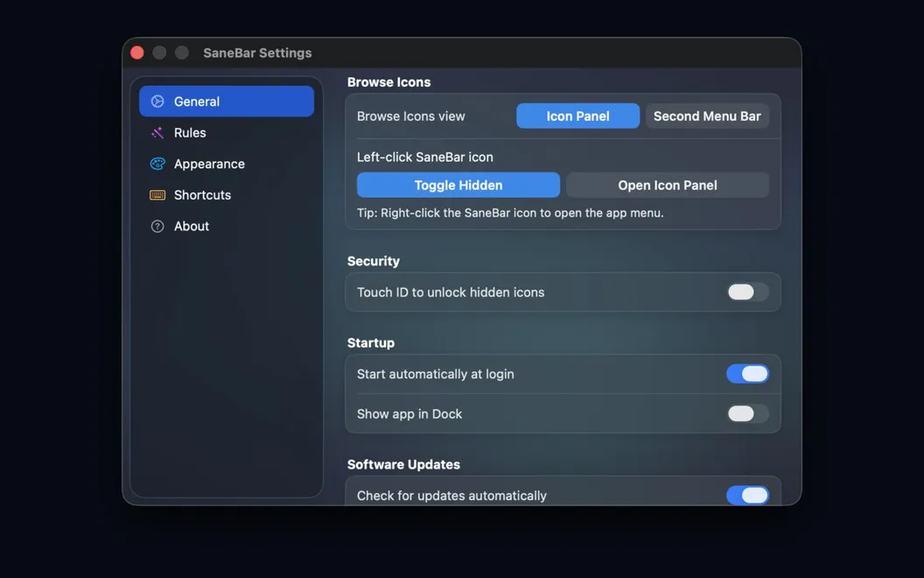
Task: Switch to the Rules section
Action: [227, 133]
